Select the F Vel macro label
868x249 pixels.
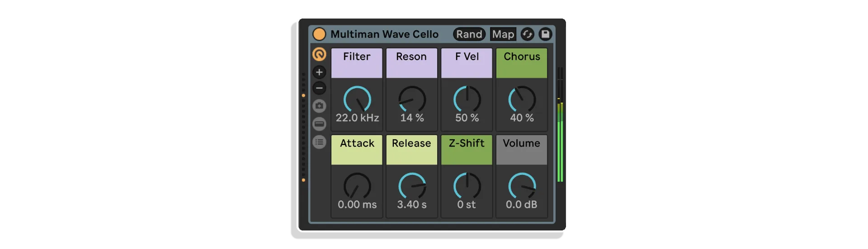tap(467, 63)
